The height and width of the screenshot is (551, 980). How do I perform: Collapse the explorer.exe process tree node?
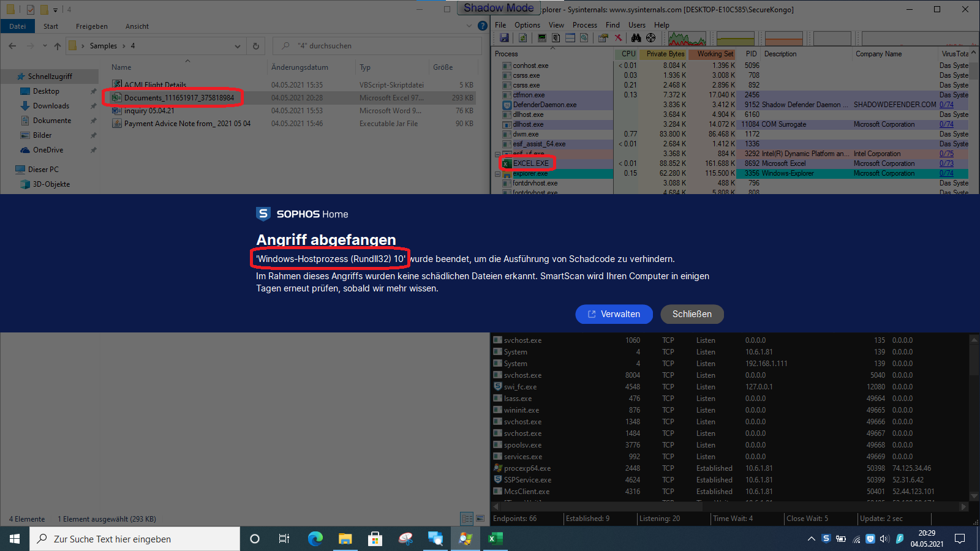pos(497,174)
